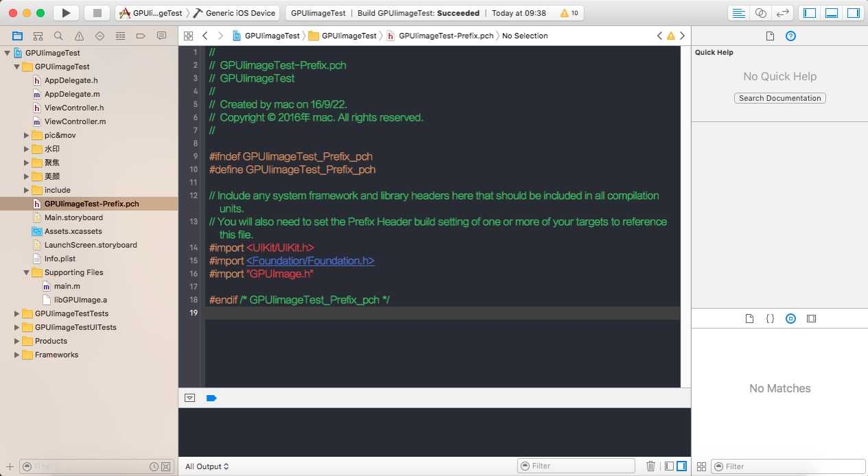Open the Code Snippet library

pyautogui.click(x=770, y=319)
